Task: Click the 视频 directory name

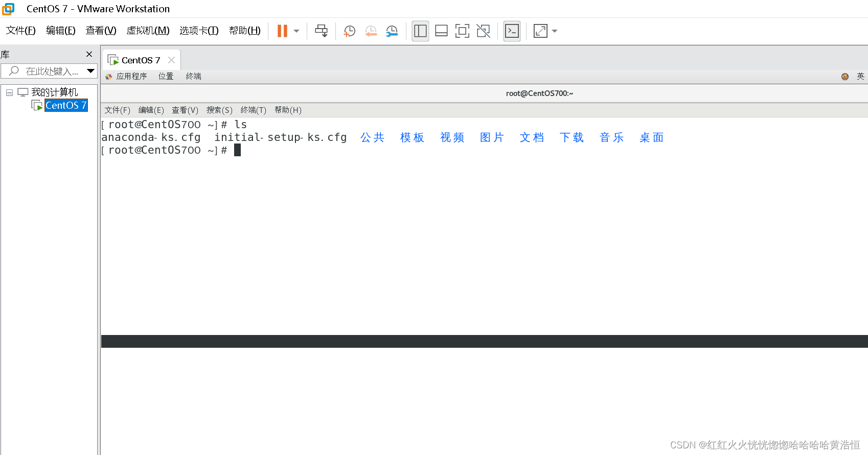Action: pyautogui.click(x=452, y=137)
